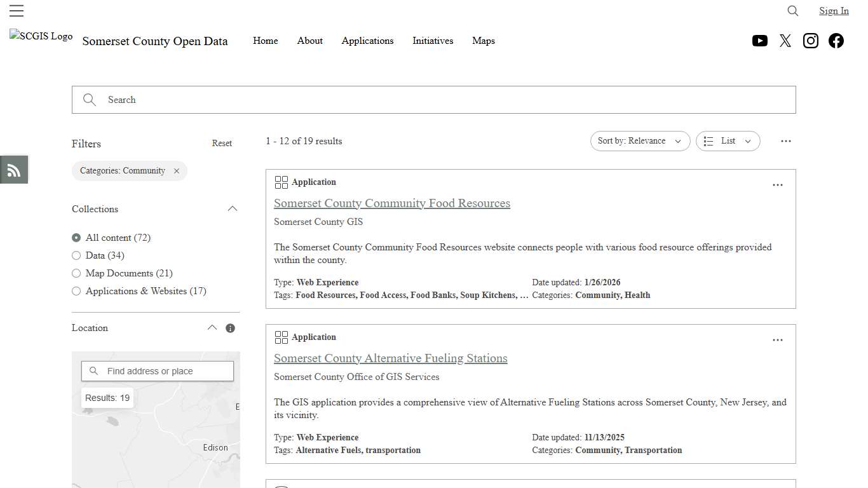The height and width of the screenshot is (488, 868).
Task: Click the Facebook social icon
Action: tap(836, 41)
